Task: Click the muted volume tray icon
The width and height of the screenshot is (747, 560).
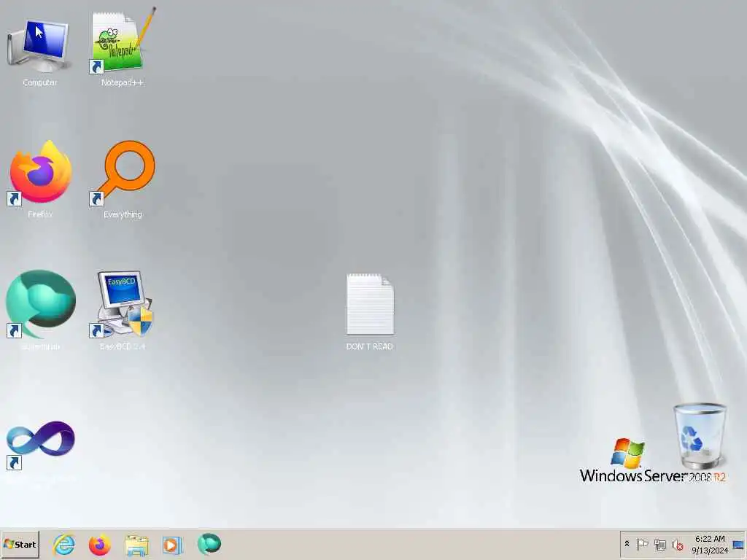Action: click(677, 544)
